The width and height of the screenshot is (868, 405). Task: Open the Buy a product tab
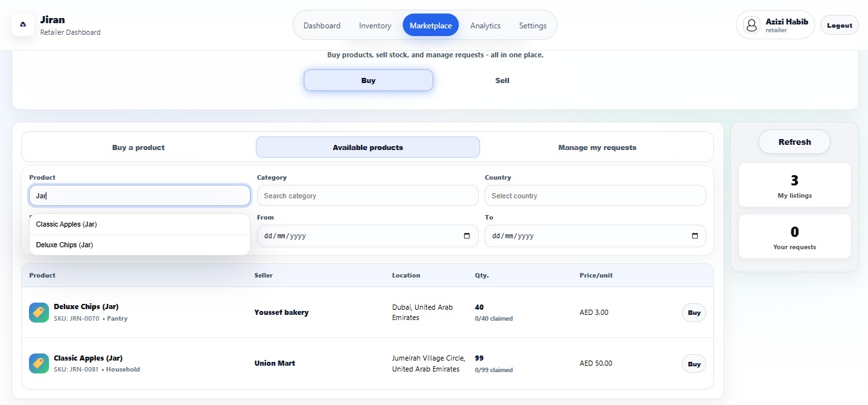tap(139, 147)
